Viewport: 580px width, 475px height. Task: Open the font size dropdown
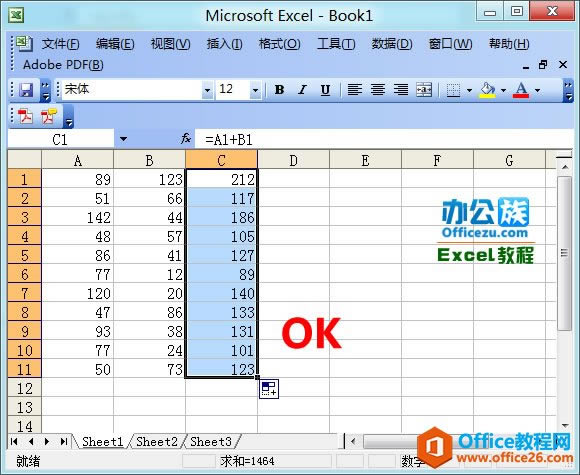[255, 90]
